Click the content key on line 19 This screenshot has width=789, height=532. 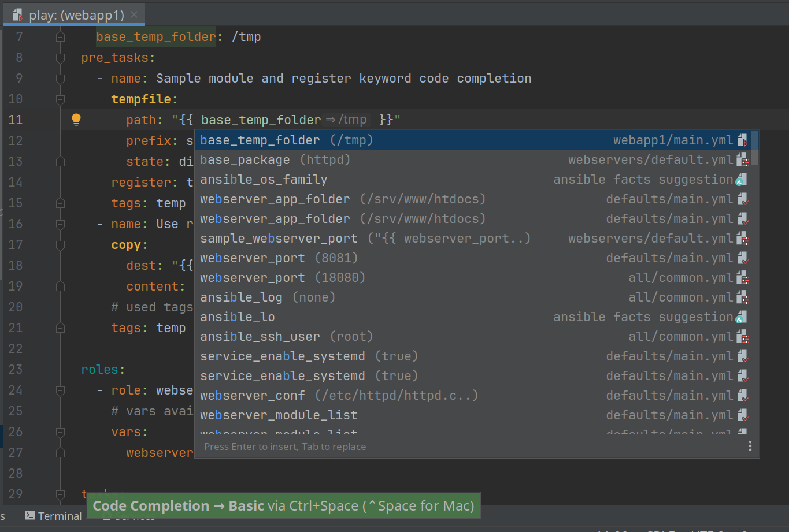tap(152, 287)
